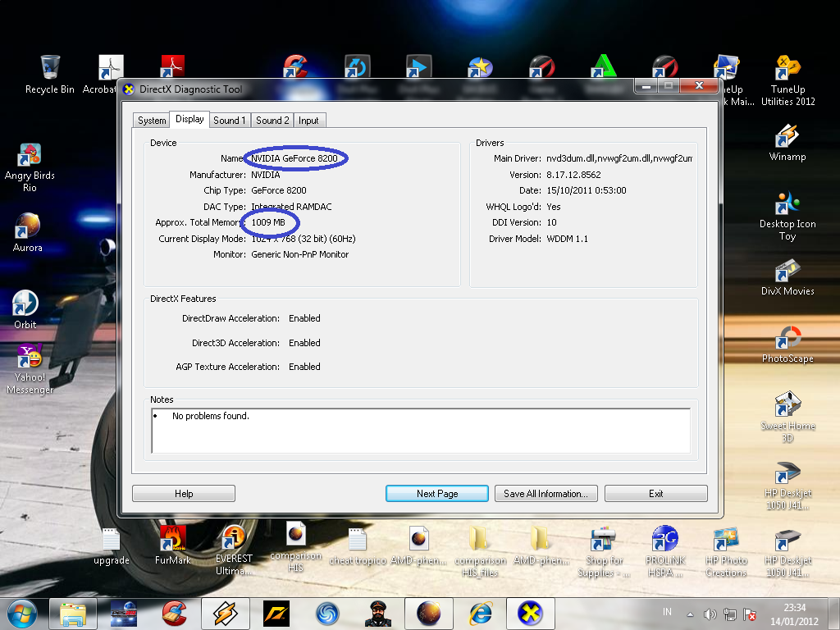Click Save All Information button

click(546, 493)
